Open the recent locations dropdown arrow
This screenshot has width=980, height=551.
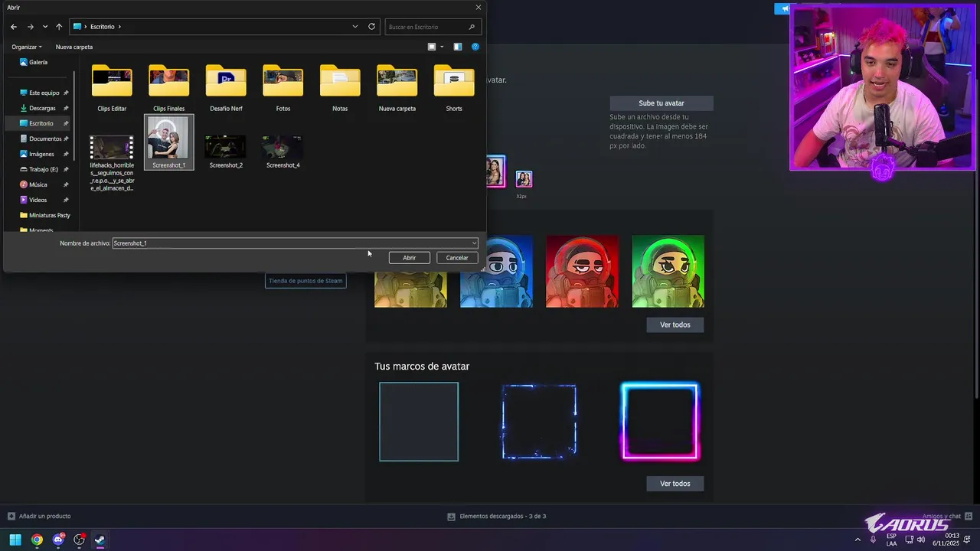(45, 27)
